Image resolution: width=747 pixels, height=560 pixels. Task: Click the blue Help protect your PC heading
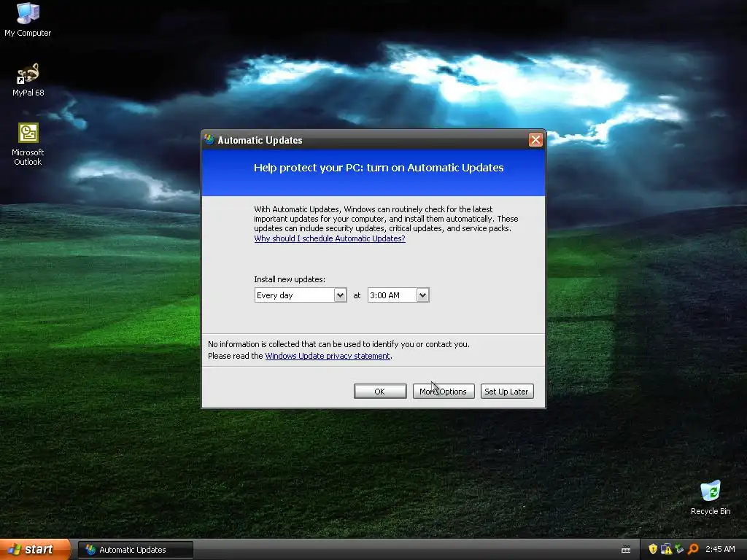[x=379, y=168]
